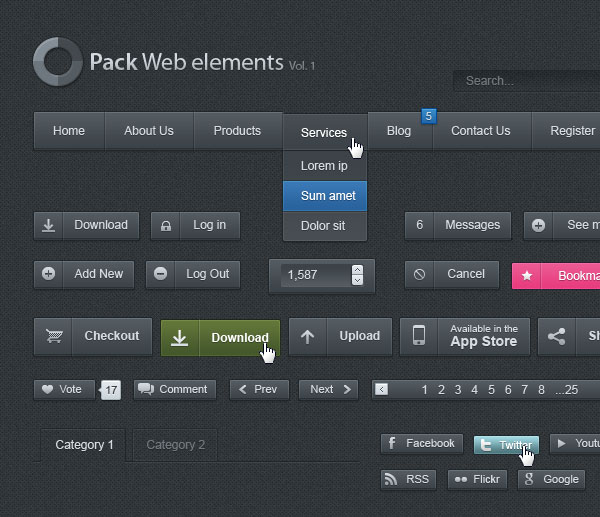Go to page 2 in pagination

tap(441, 390)
